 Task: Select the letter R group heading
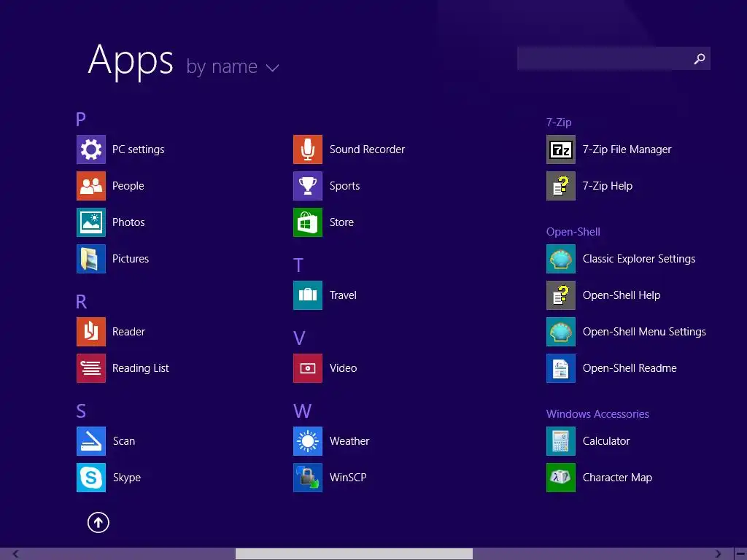[82, 301]
